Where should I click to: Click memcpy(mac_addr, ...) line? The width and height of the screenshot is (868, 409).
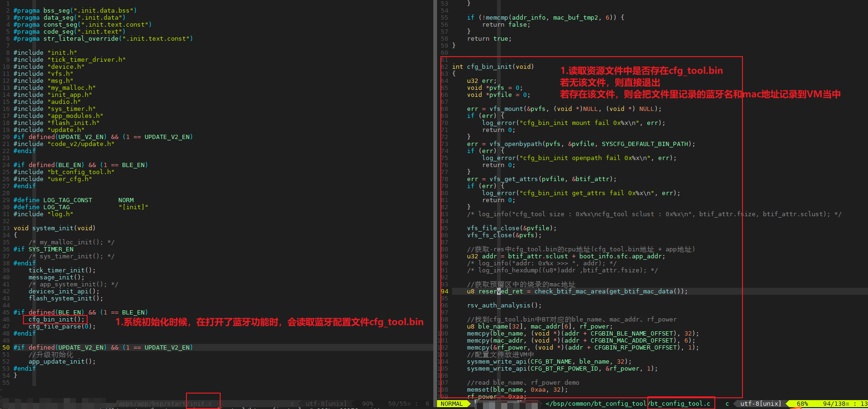click(581, 340)
